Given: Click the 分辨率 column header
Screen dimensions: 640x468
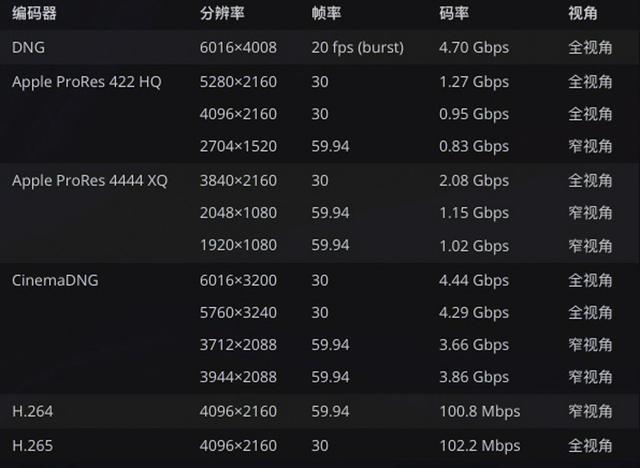Looking at the screenshot, I should tap(221, 14).
